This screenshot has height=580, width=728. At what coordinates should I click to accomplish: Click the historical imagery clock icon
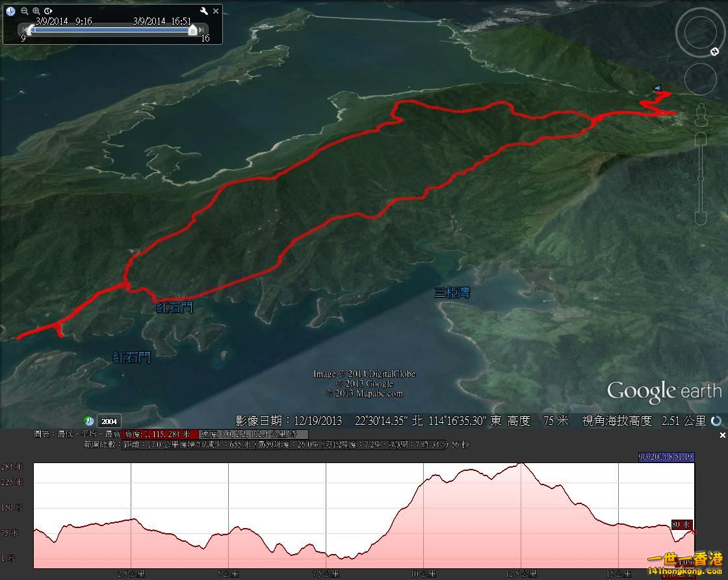point(10,11)
